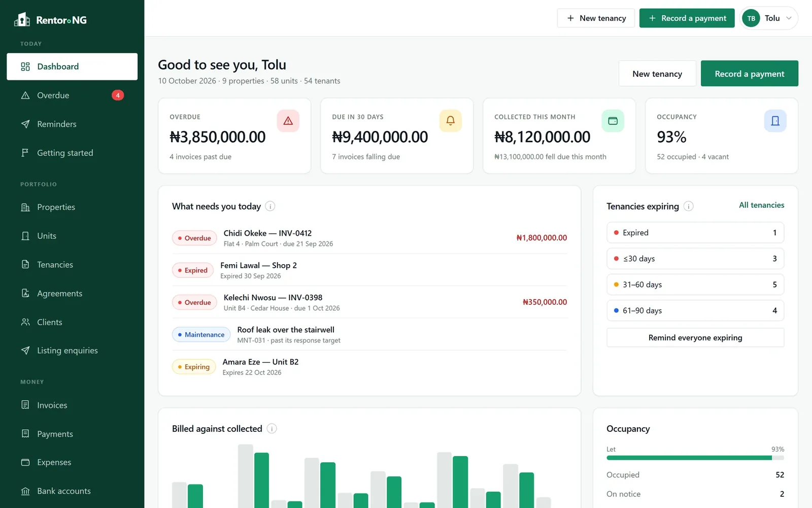Click top bar New tenancy button with plus
Viewport: 812px width, 508px height.
[x=596, y=18]
